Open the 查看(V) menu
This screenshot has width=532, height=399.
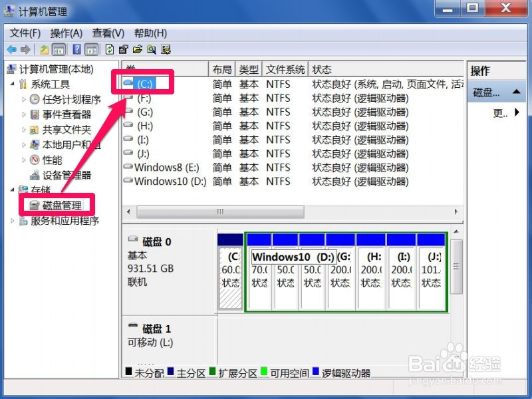(x=108, y=33)
